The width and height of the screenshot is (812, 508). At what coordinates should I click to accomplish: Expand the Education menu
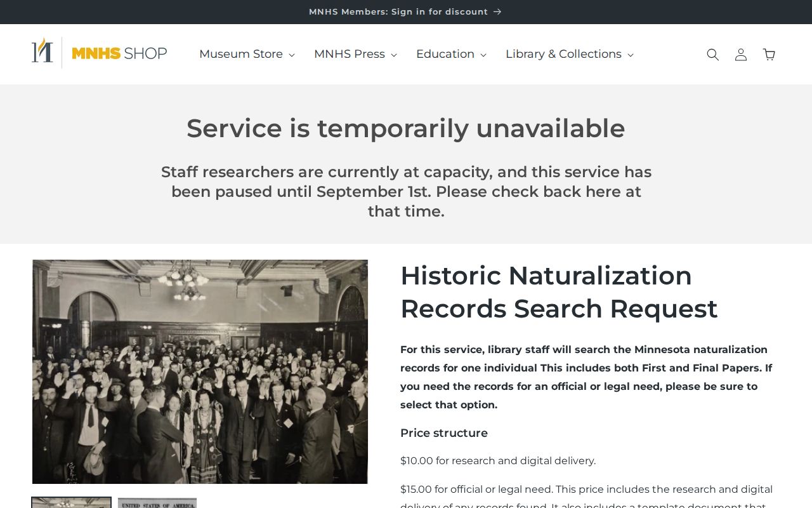pyautogui.click(x=451, y=54)
